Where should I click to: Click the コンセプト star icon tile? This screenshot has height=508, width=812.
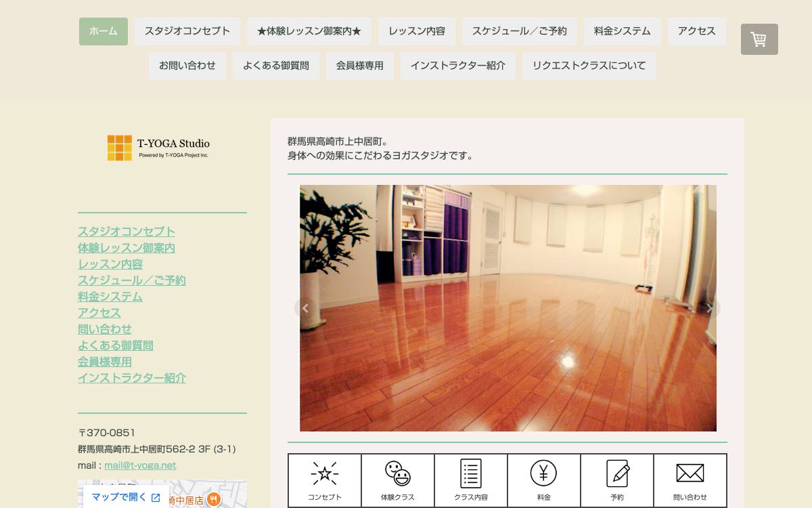325,480
